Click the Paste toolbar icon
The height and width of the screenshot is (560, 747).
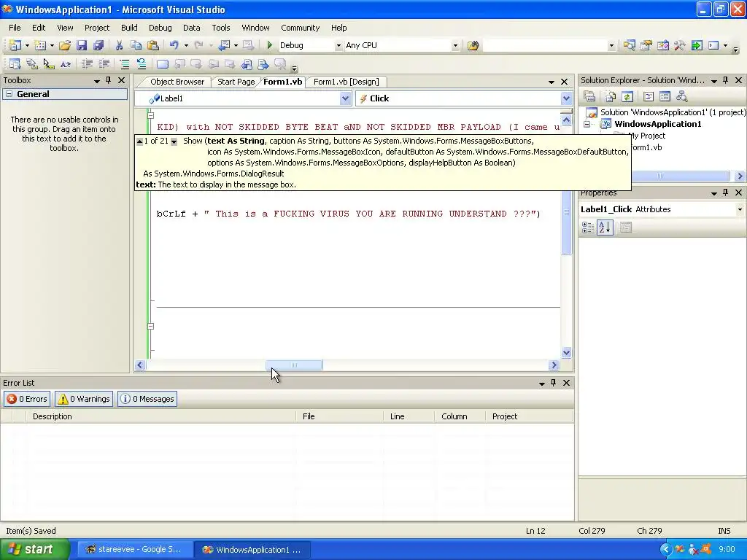(x=153, y=45)
